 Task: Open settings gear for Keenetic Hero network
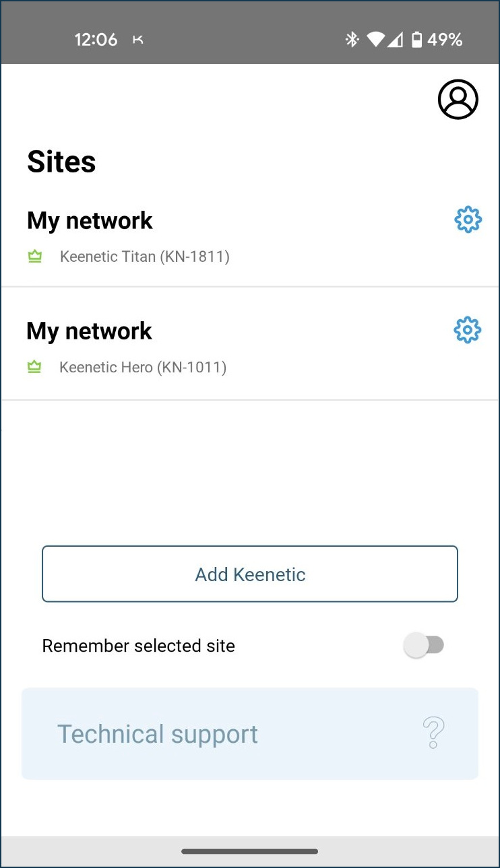[468, 330]
